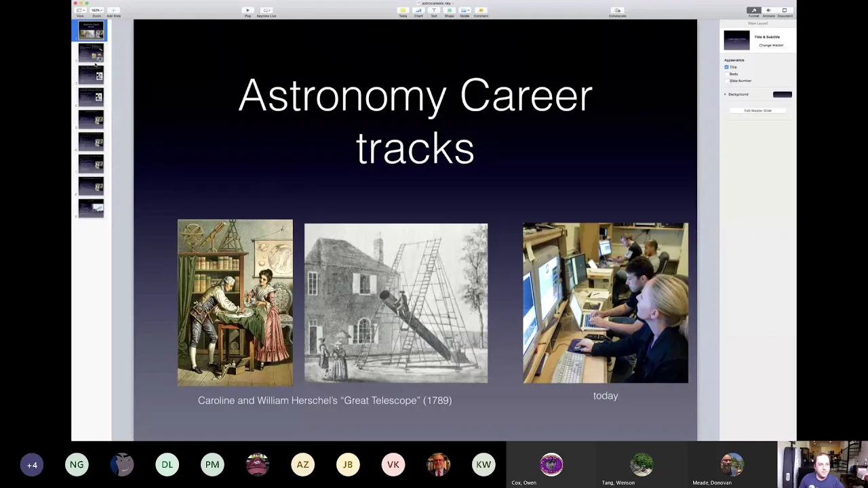Screen dimensions: 868x488
Task: Enable the Body checkbox
Action: pos(726,74)
